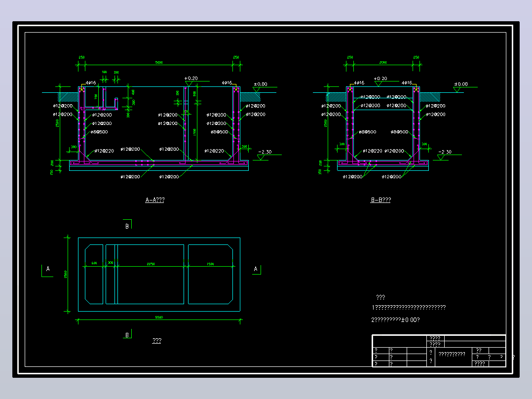532x399 pixels.
Task: Select the A-A section title text
Action: click(155, 200)
